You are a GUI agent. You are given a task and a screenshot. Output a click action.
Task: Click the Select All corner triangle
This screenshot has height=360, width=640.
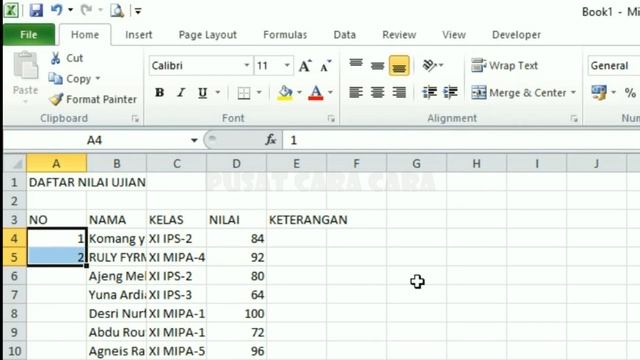pyautogui.click(x=16, y=164)
